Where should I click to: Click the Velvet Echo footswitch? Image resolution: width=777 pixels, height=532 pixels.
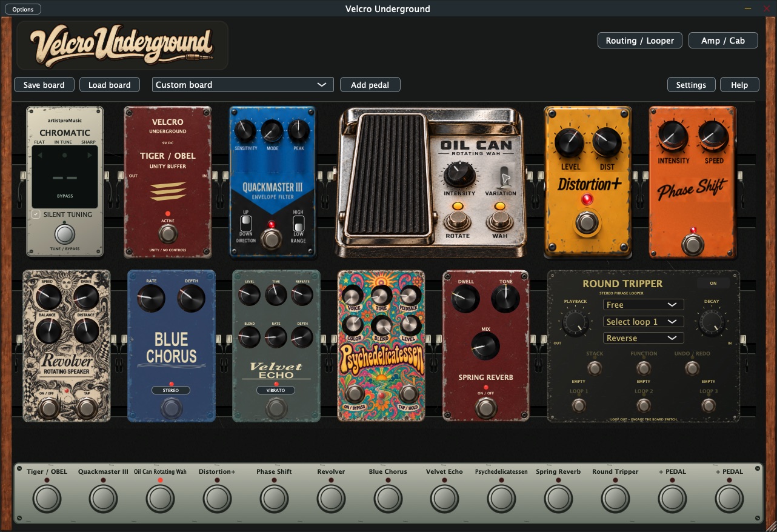click(276, 409)
